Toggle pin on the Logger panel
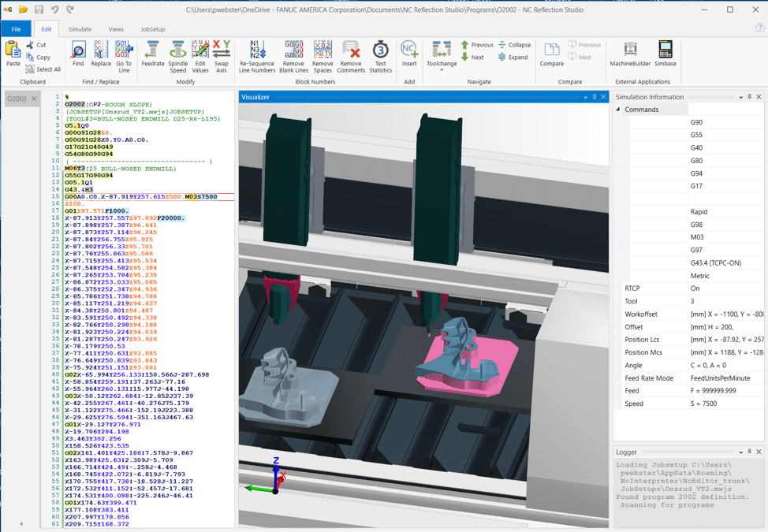 (750, 452)
